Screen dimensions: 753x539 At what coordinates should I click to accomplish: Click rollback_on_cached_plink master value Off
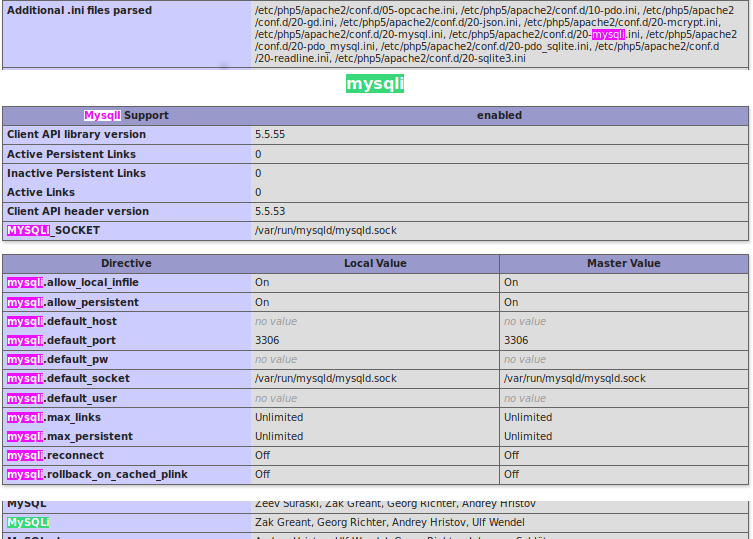point(511,475)
